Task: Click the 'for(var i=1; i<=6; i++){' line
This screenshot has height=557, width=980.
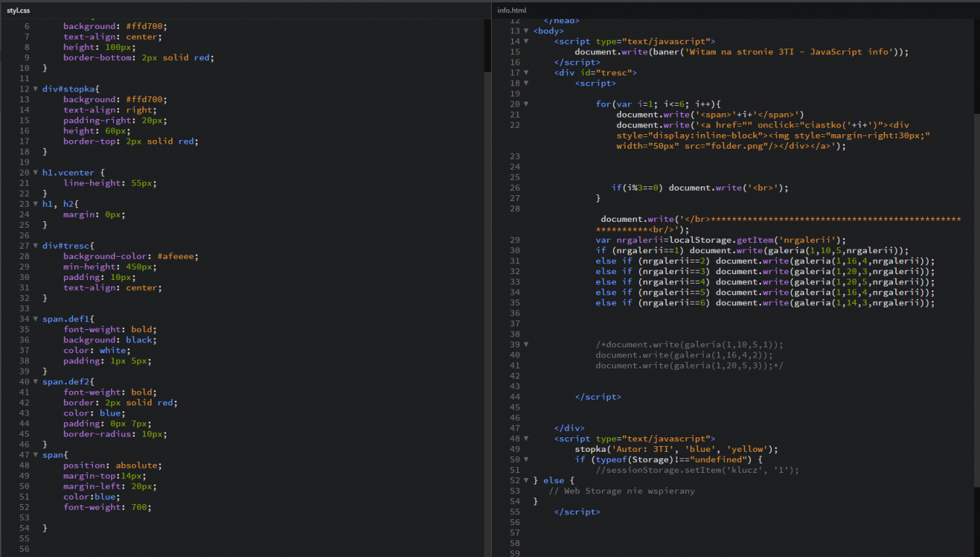Action: [x=658, y=104]
